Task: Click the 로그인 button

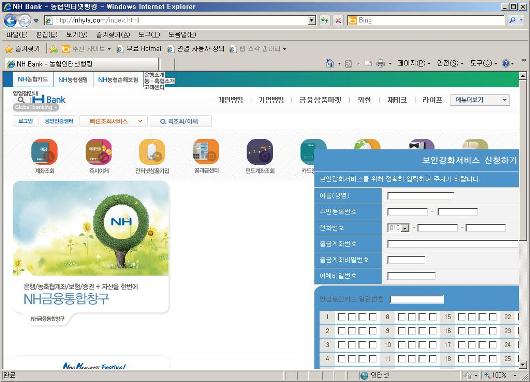Action: 26,121
